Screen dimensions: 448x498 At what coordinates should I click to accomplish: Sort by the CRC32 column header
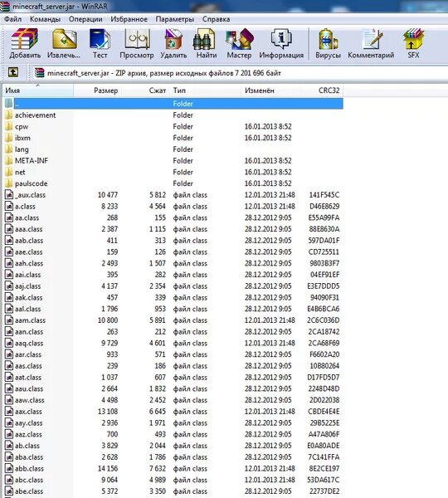322,90
